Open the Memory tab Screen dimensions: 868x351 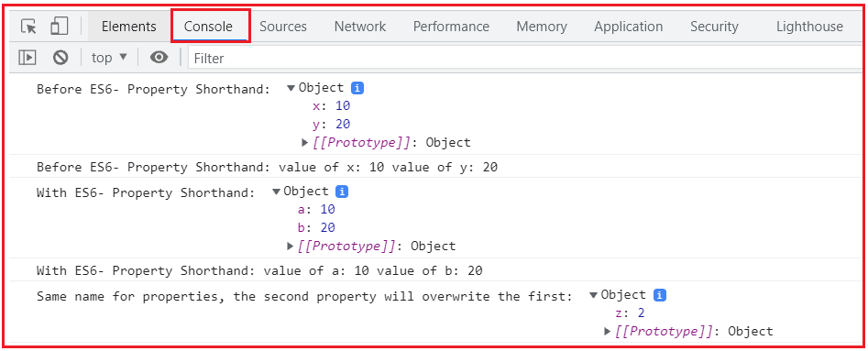[x=542, y=26]
